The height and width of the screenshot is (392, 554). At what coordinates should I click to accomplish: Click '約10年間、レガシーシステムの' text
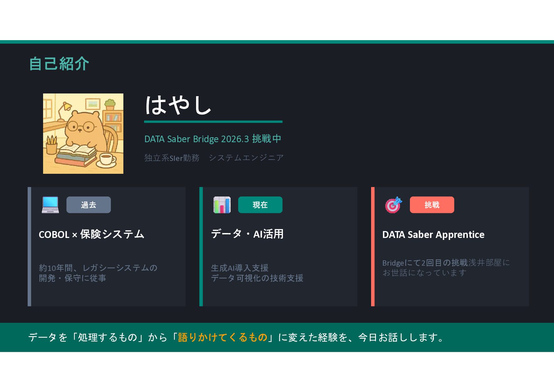click(98, 268)
